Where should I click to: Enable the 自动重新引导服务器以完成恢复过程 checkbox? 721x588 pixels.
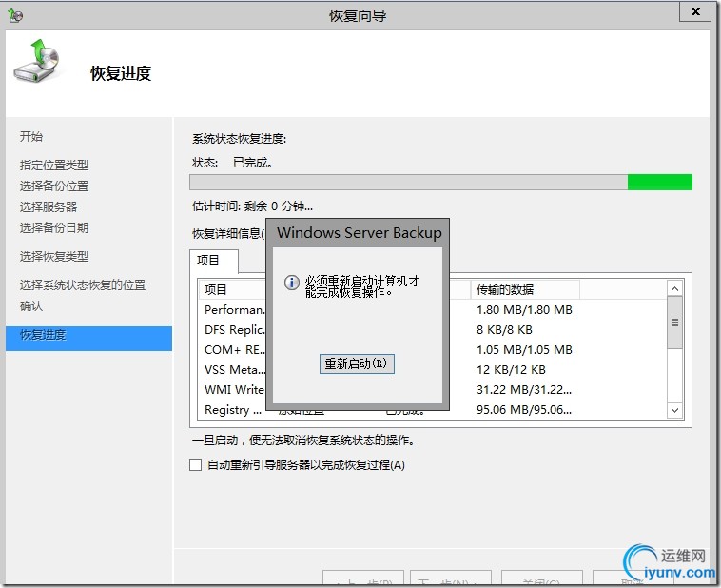(195, 464)
